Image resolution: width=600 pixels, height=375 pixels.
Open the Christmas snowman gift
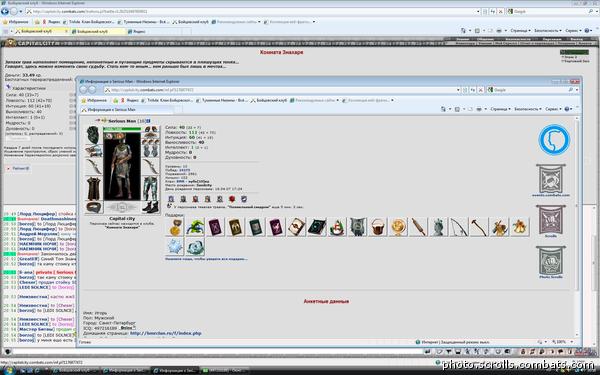point(337,227)
